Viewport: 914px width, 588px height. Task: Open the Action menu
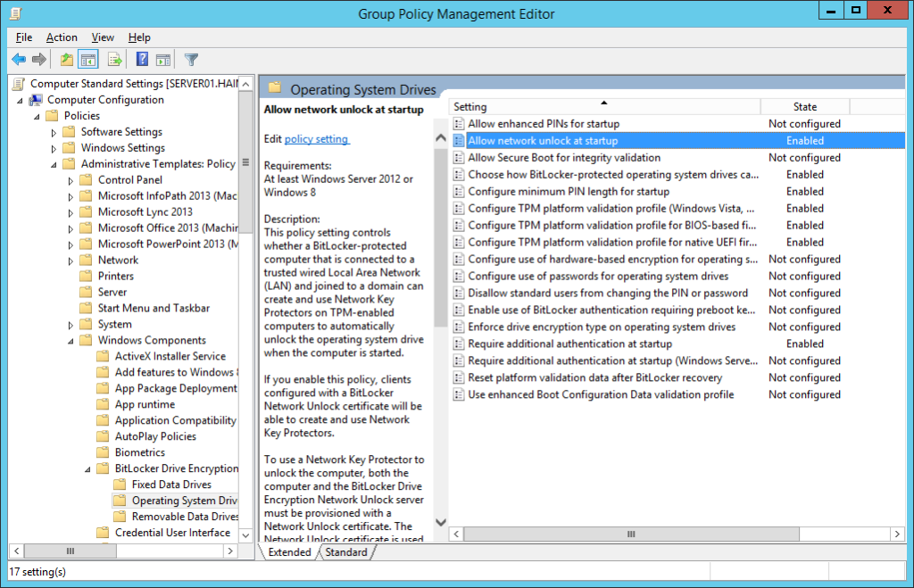click(x=61, y=37)
